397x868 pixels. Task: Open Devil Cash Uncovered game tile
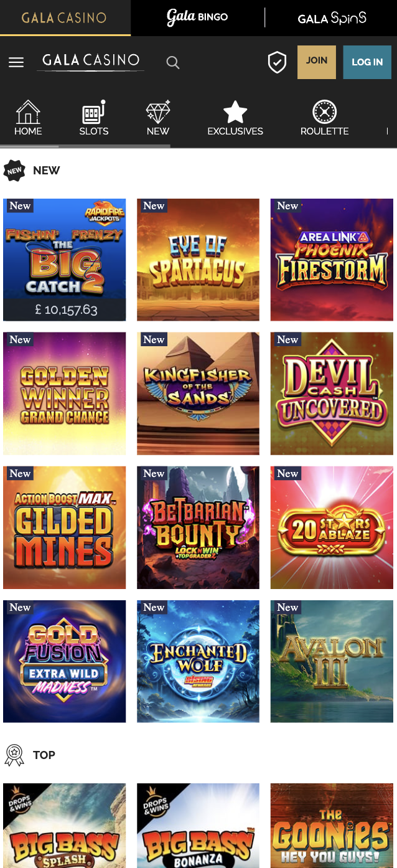coord(332,394)
